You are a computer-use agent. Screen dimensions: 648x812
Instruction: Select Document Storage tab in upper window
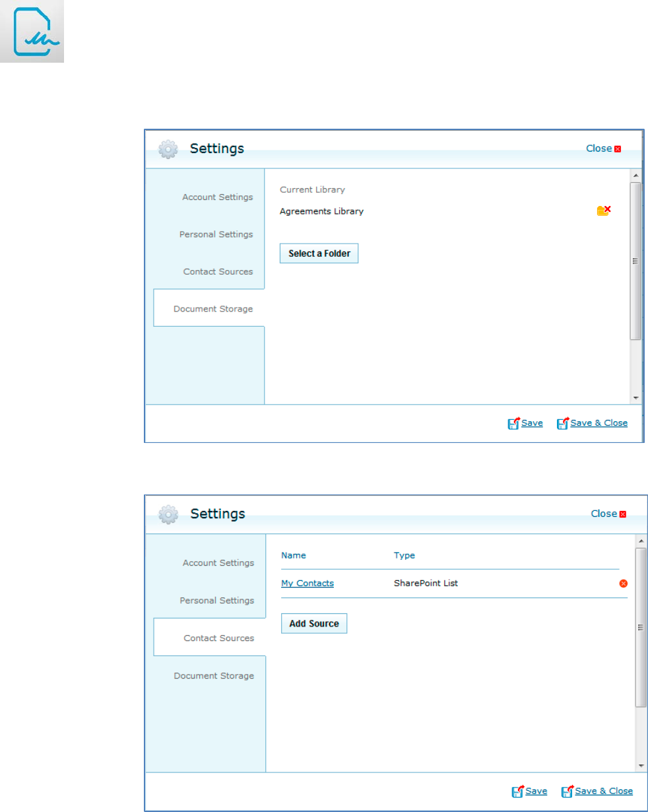pos(209,308)
